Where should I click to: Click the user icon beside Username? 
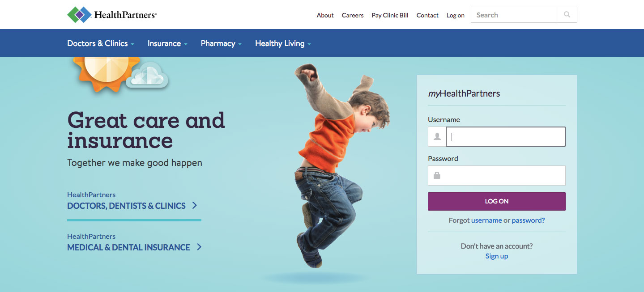437,137
